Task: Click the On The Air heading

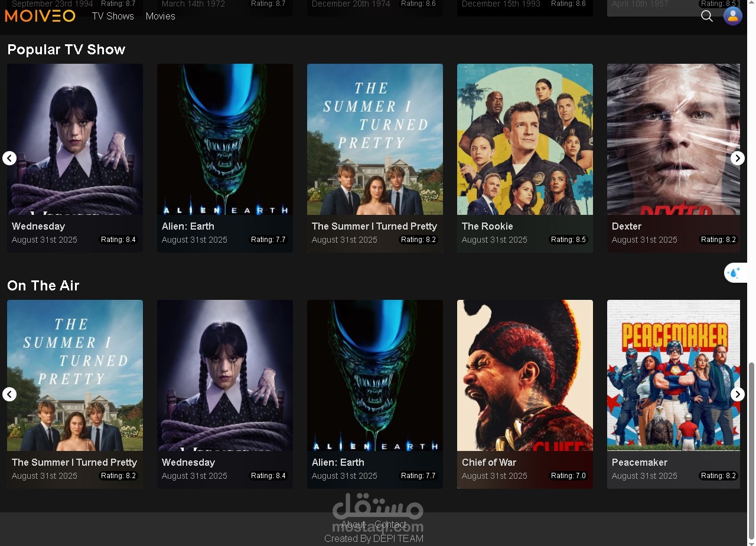Action: [43, 286]
